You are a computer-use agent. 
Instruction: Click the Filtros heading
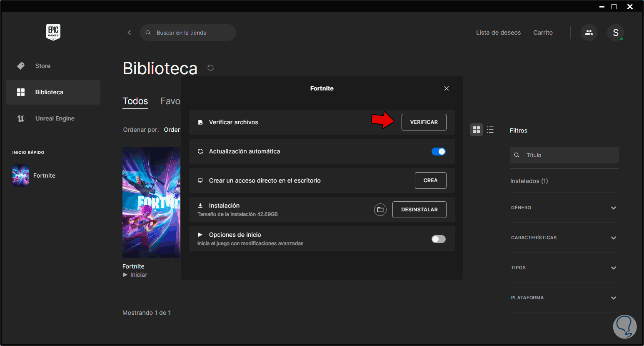tap(519, 130)
